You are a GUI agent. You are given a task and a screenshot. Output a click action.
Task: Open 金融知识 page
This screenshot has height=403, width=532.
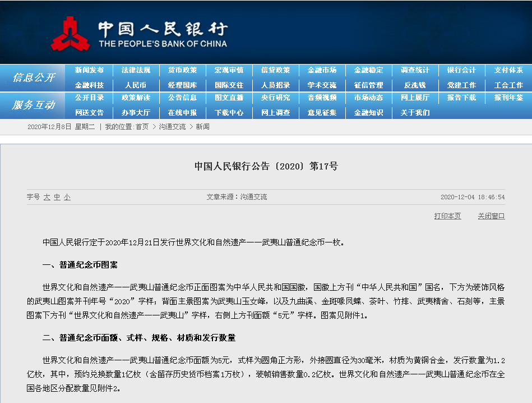tap(368, 112)
